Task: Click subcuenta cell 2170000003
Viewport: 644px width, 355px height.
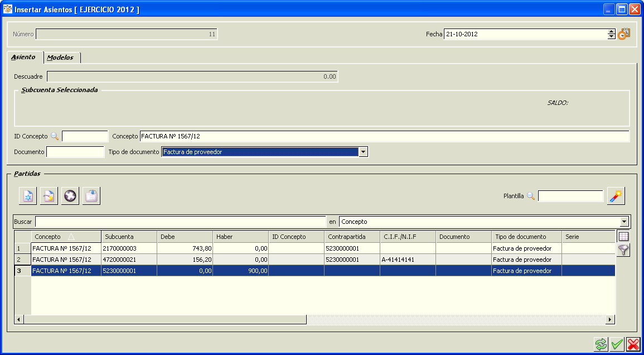Action: coord(129,248)
